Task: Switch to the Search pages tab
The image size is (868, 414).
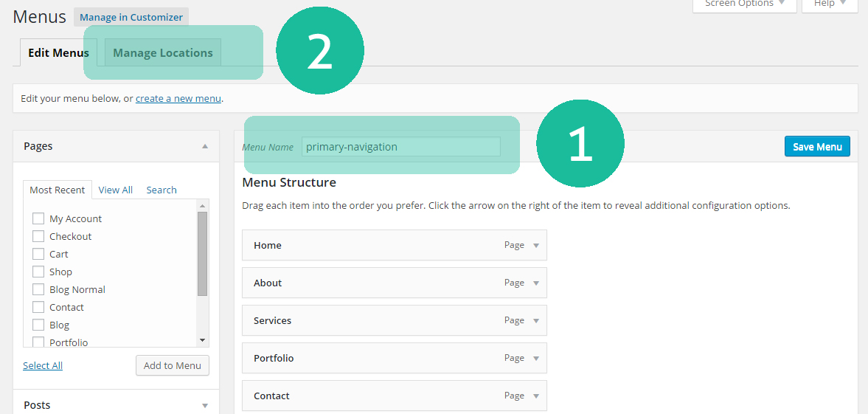Action: coord(162,190)
